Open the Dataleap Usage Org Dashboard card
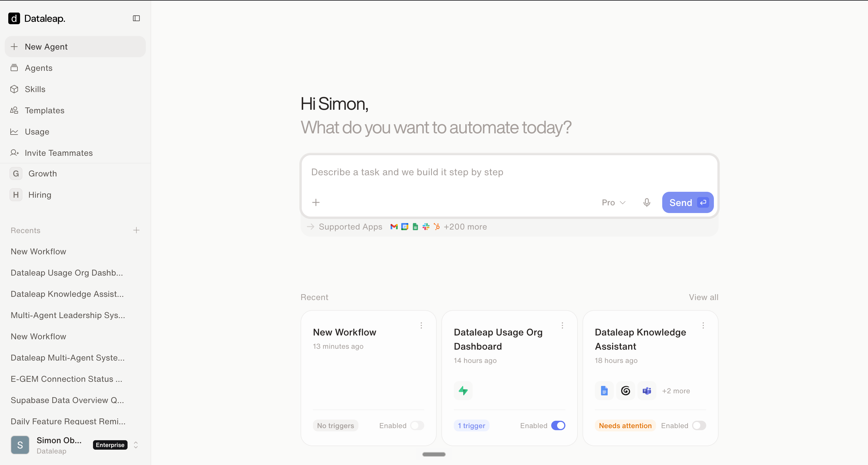Viewport: 868px width, 465px height. [x=509, y=378]
